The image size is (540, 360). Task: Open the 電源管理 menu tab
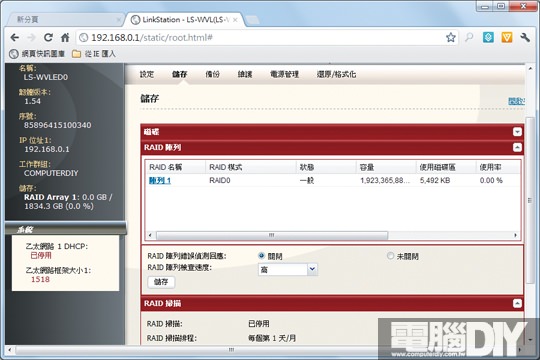[x=284, y=74]
